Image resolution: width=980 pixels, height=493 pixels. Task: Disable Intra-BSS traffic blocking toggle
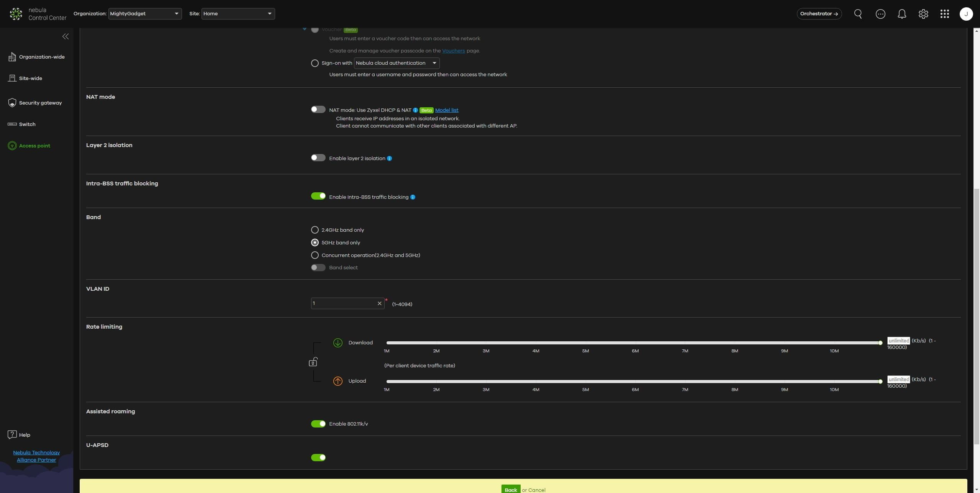tap(318, 196)
